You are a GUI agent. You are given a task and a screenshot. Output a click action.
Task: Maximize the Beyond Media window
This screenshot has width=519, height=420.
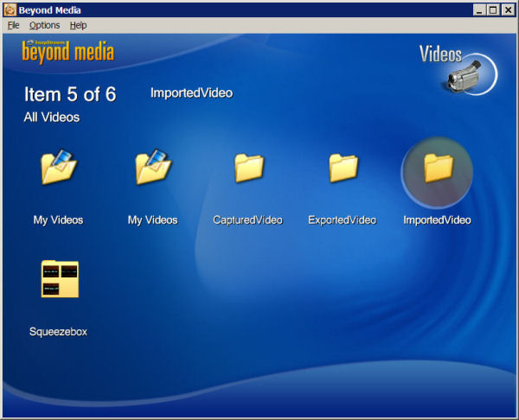coord(493,10)
